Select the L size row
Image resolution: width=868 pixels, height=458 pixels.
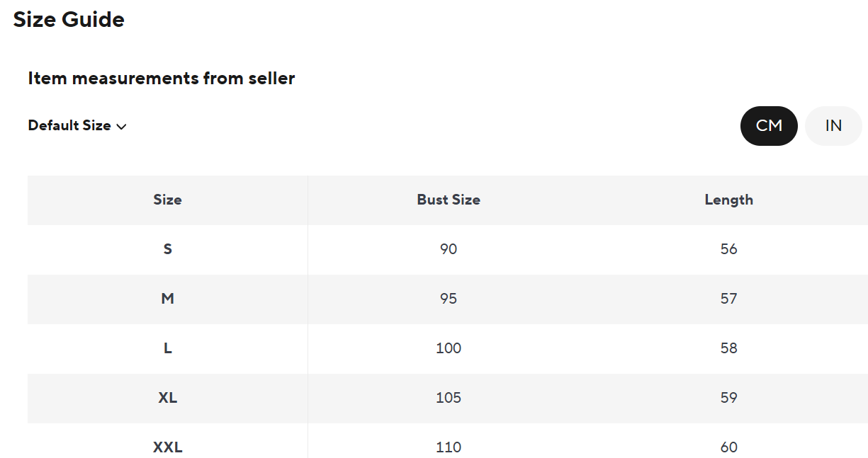pyautogui.click(x=167, y=348)
